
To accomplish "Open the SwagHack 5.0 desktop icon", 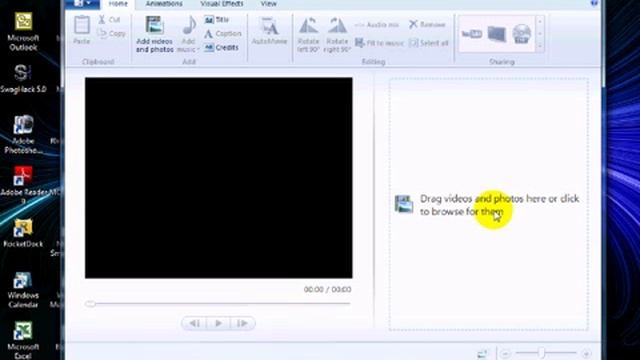I will point(23,78).
